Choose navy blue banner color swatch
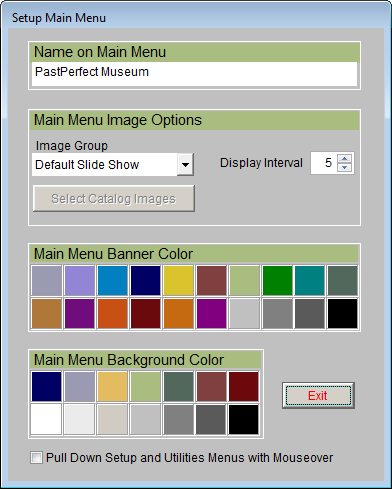The image size is (392, 489). [x=146, y=281]
